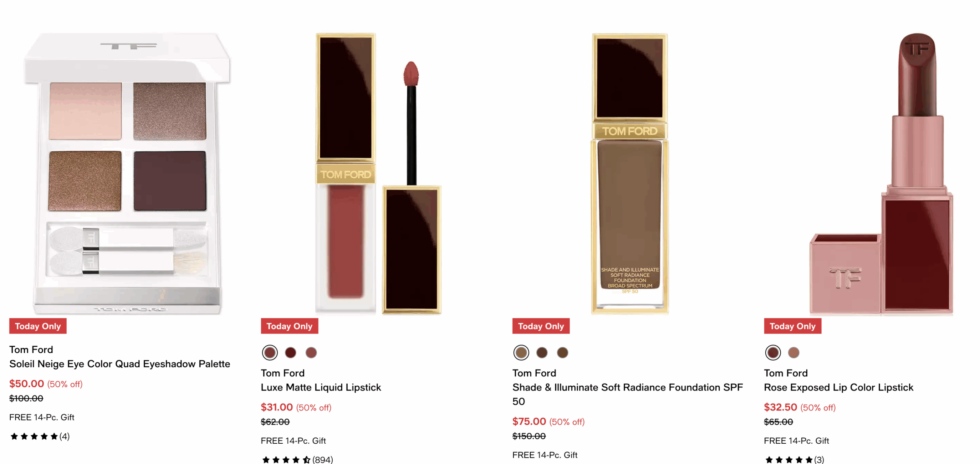This screenshot has height=464, width=980.
Task: Choose the dark red Luxe Matte Lipstick swatch
Action: (291, 352)
